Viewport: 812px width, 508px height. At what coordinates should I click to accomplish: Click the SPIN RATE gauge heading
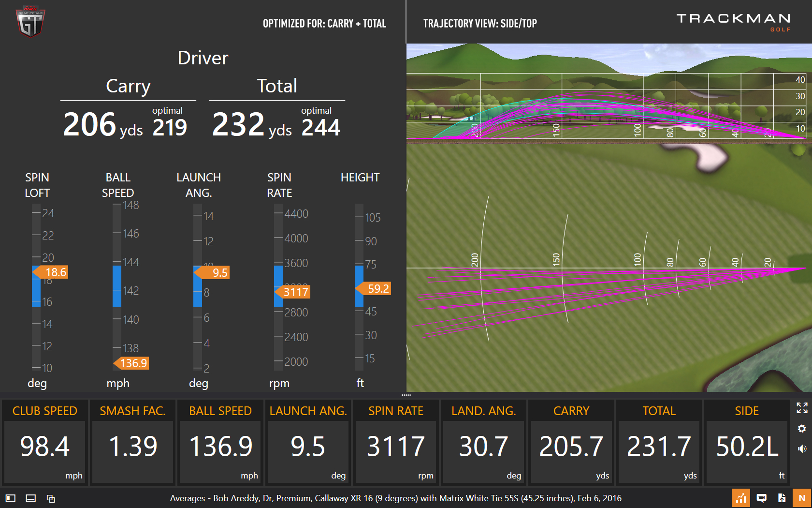tap(279, 185)
